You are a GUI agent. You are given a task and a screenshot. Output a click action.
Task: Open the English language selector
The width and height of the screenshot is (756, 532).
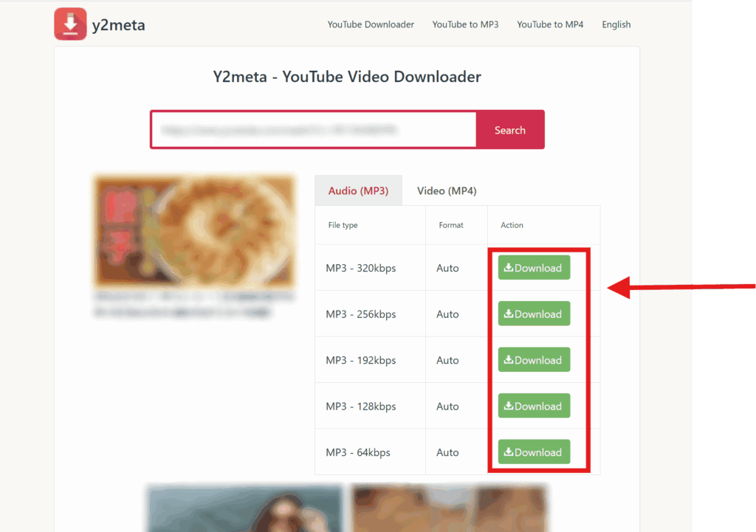pos(616,24)
